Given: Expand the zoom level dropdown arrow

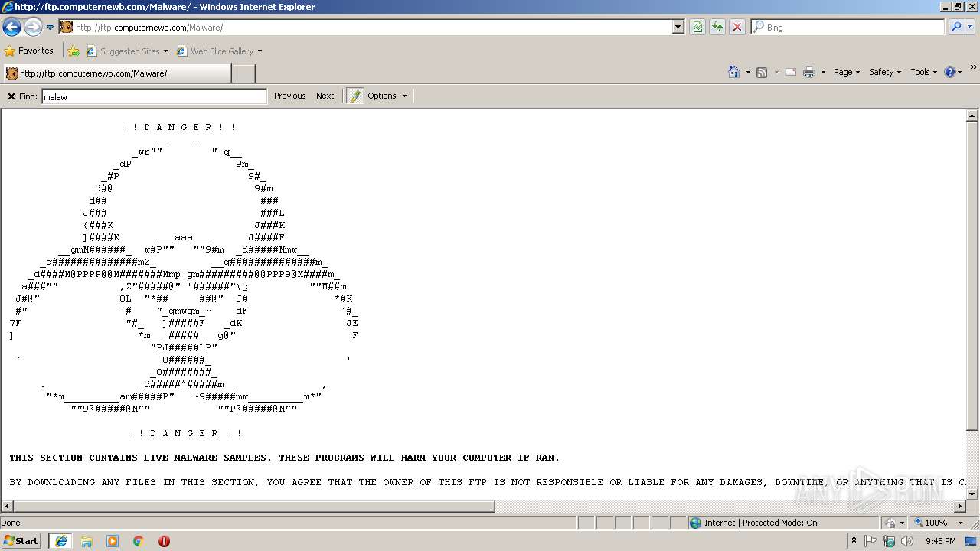Looking at the screenshot, I should (x=960, y=523).
